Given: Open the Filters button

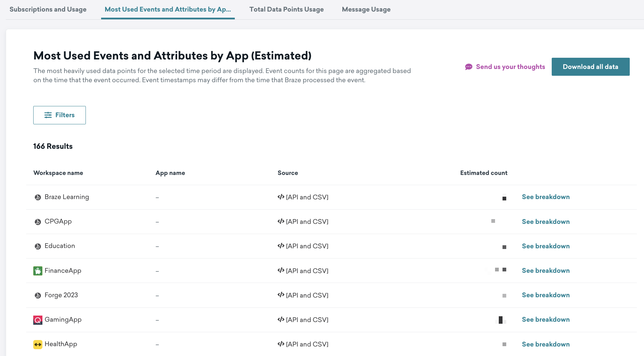Looking at the screenshot, I should (x=59, y=115).
